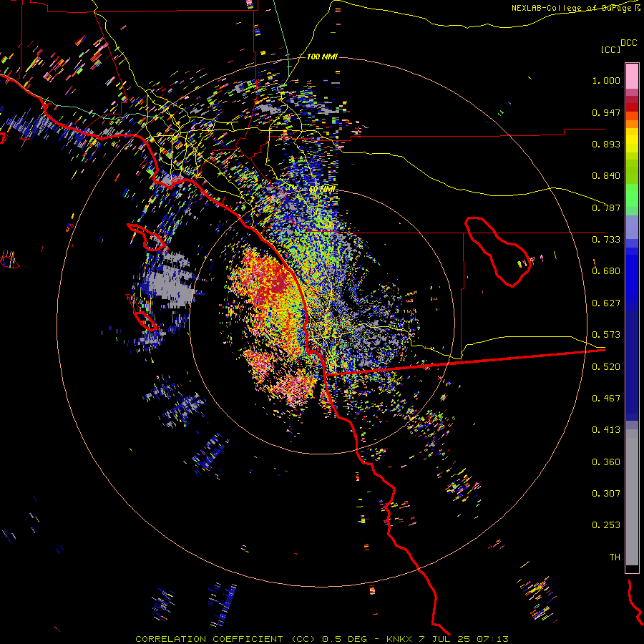Click the NEXLAB-College of DuPage watermark text
Image resolution: width=644 pixels, height=644 pixels.
[x=575, y=8]
